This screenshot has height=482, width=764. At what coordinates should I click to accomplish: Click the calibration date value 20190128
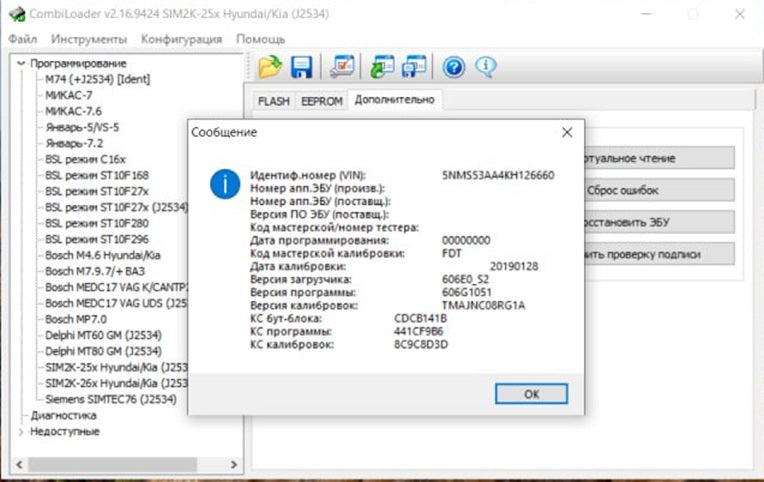pyautogui.click(x=514, y=267)
